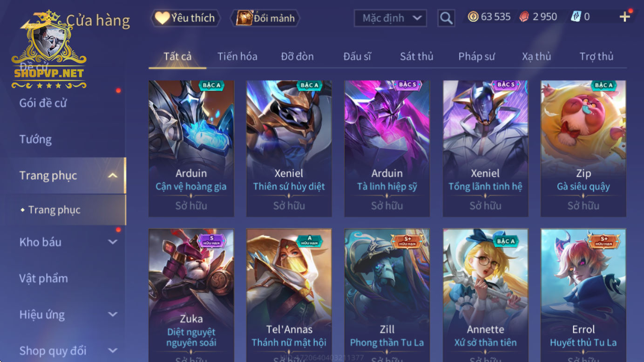
Task: Click the gold coin balance icon
Action: (x=473, y=17)
